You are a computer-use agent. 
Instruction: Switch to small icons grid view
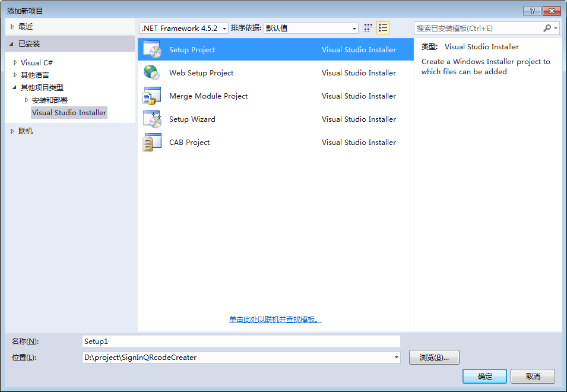point(368,28)
